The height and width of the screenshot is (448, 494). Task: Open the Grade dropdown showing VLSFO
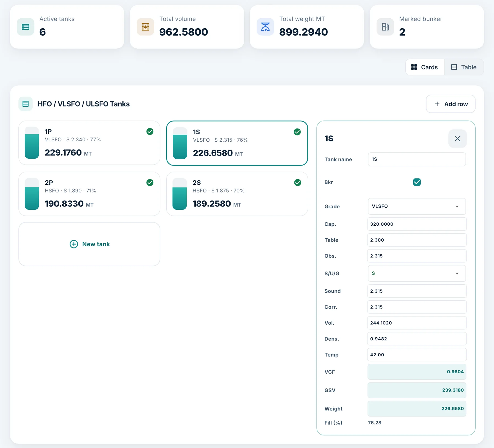coord(417,206)
